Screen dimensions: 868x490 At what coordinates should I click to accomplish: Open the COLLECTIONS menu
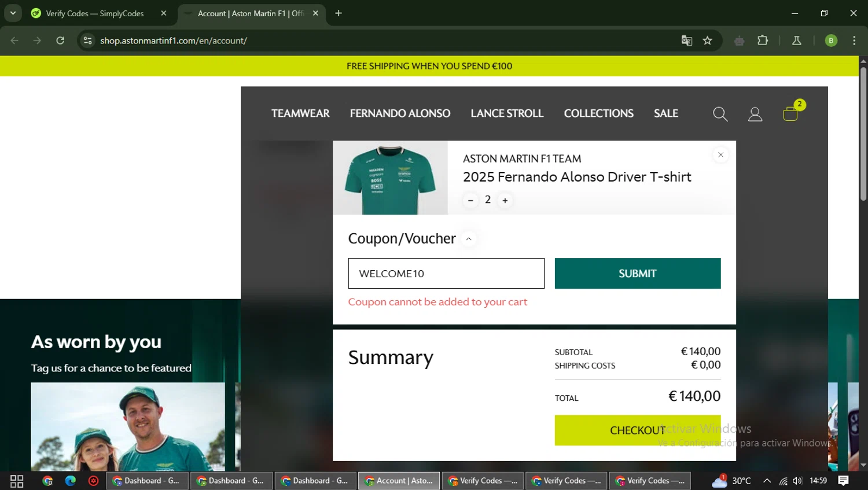[x=599, y=113]
